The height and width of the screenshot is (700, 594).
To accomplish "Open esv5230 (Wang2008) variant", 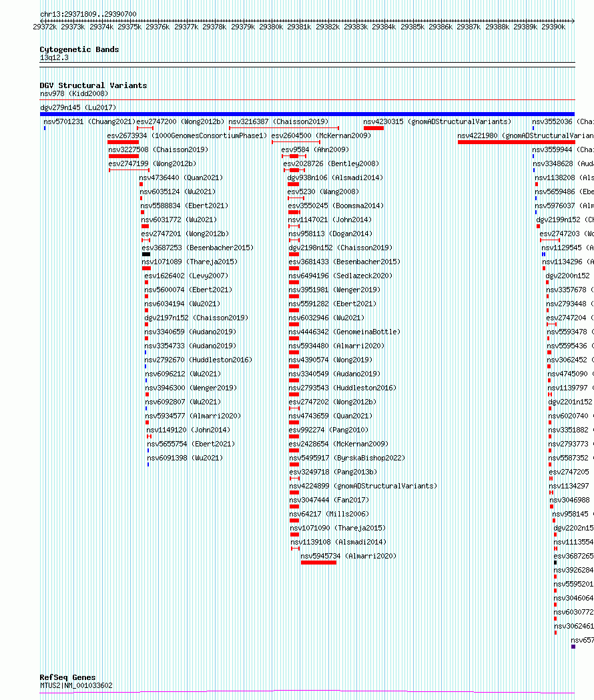I will tap(323, 192).
